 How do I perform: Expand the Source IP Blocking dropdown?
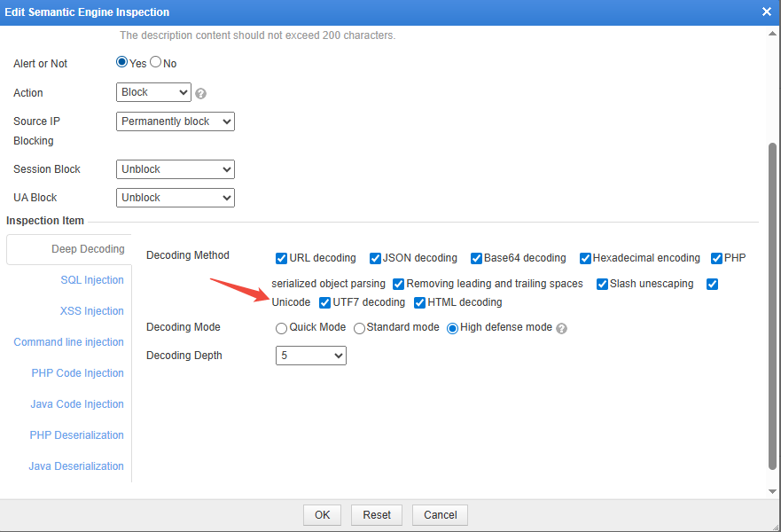point(176,121)
